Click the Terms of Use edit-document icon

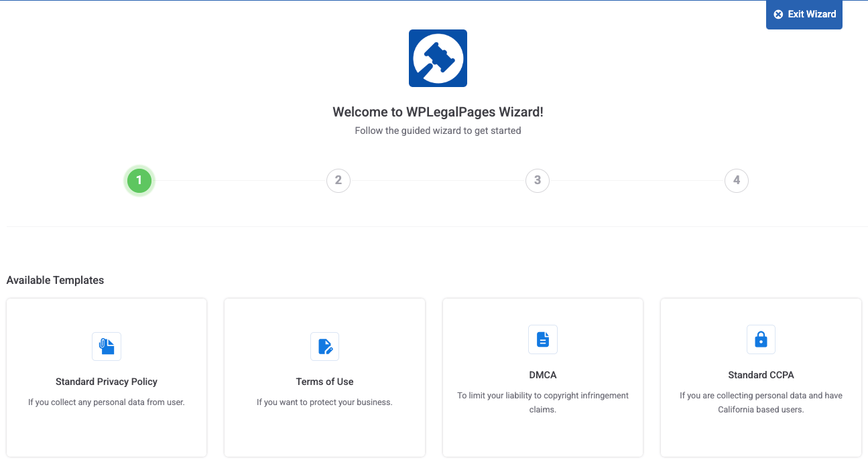pos(325,346)
